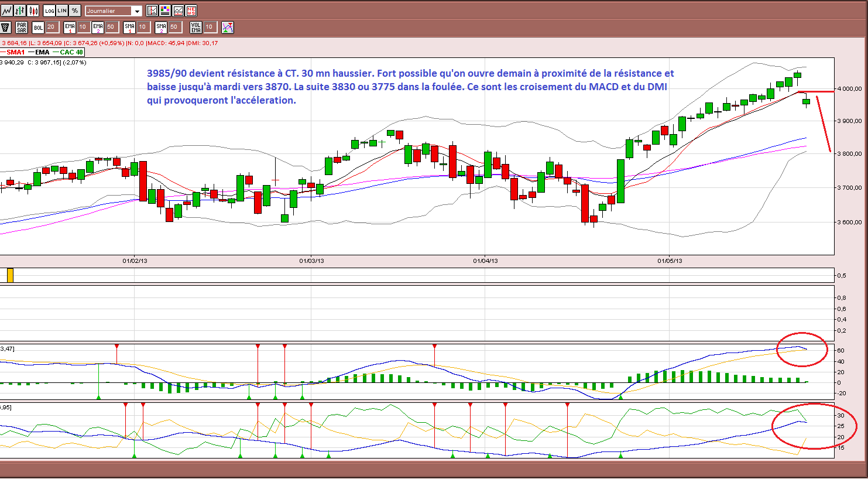This screenshot has width=868, height=479.
Task: Click the dropdown arrow next to Journalier
Action: [137, 11]
